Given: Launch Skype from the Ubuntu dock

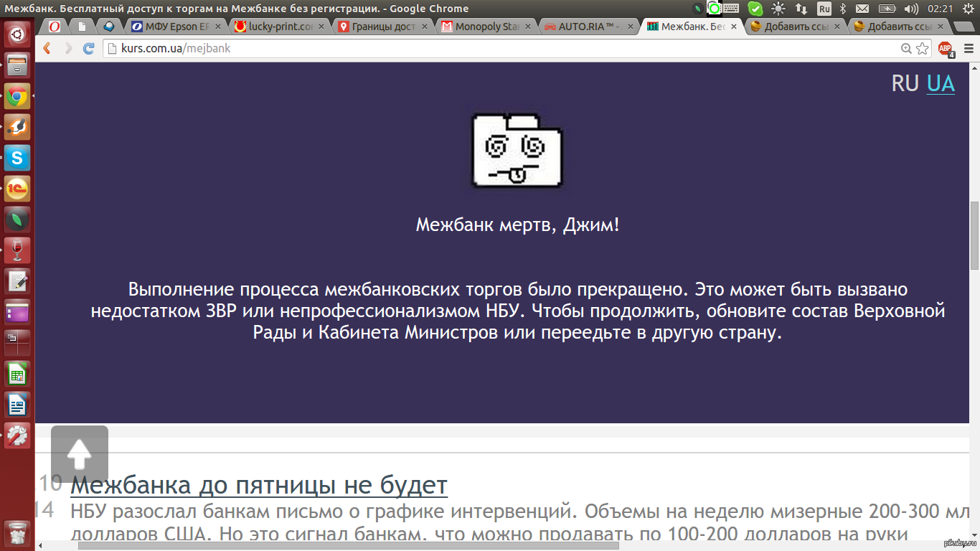Looking at the screenshot, I should pos(17,157).
